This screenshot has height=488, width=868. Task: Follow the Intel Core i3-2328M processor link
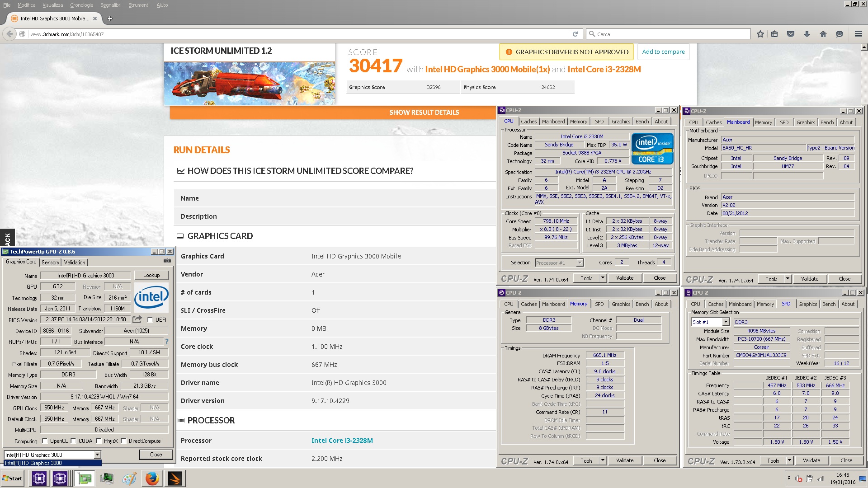click(x=342, y=441)
